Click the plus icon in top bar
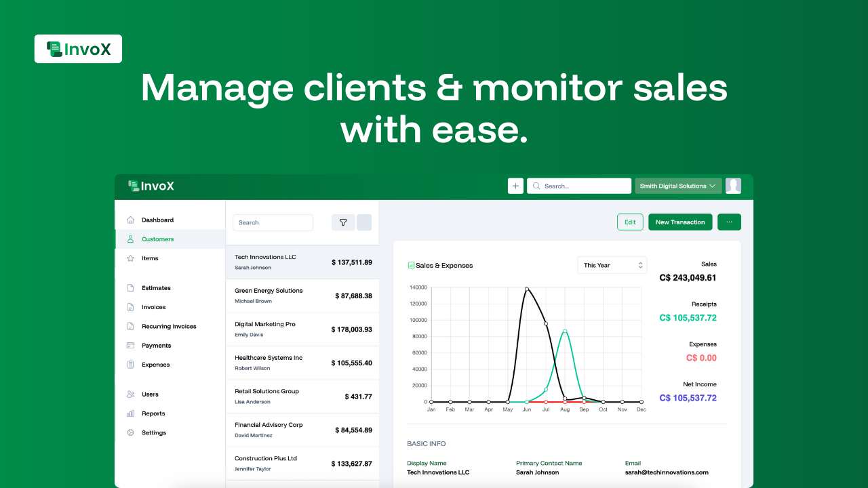The image size is (868, 488). tap(515, 186)
